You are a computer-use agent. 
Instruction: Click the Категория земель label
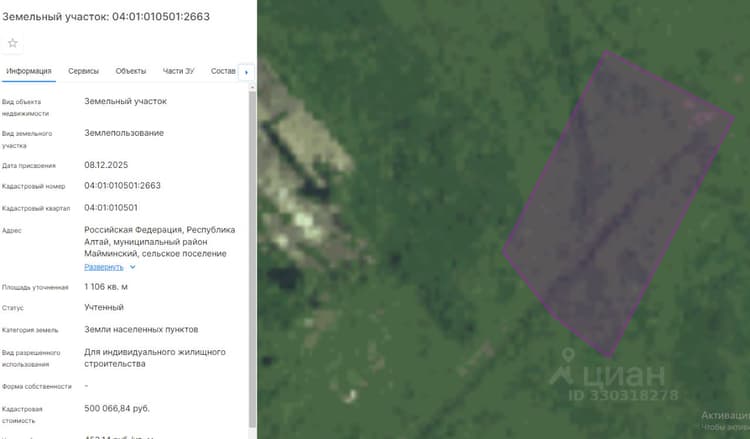click(x=30, y=330)
